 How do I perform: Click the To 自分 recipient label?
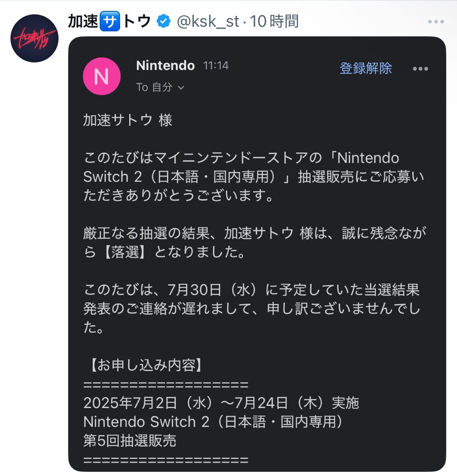tap(154, 87)
